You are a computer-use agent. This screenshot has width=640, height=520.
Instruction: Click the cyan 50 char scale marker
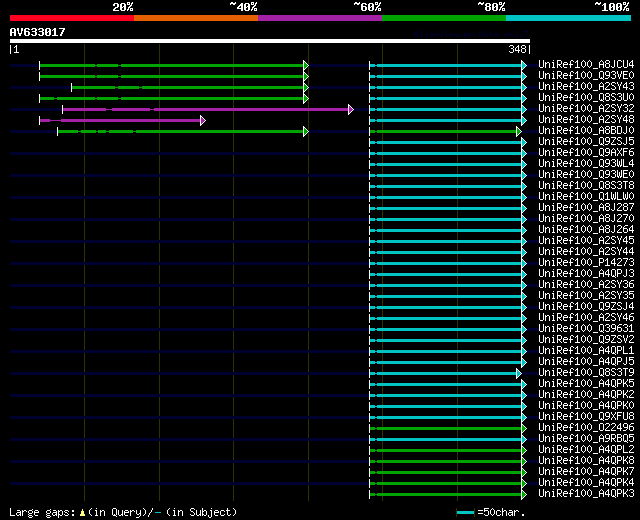[465, 512]
